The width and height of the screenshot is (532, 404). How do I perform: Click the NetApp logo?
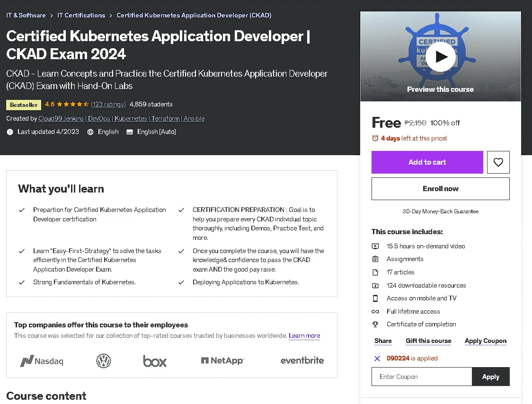click(x=222, y=360)
